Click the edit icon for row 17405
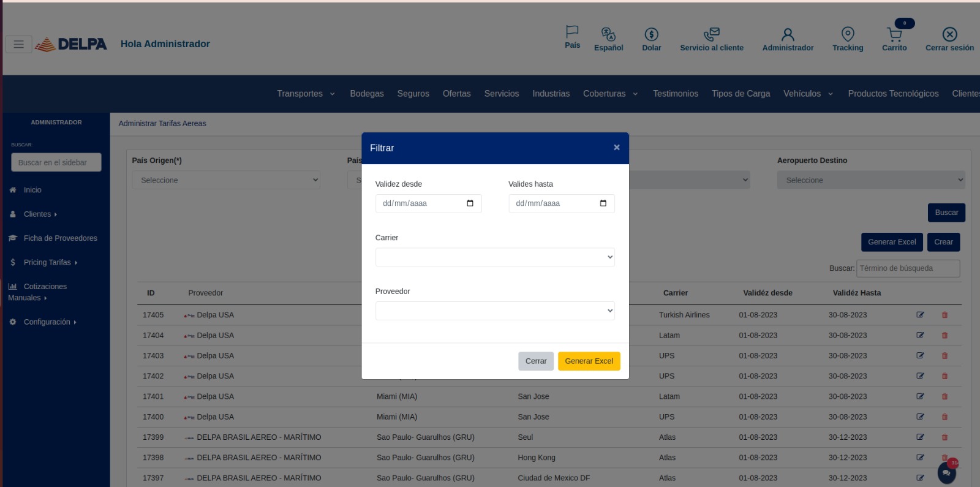 tap(920, 315)
